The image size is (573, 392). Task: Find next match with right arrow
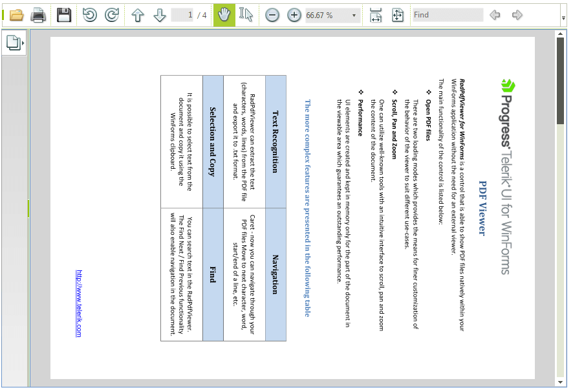pos(517,15)
